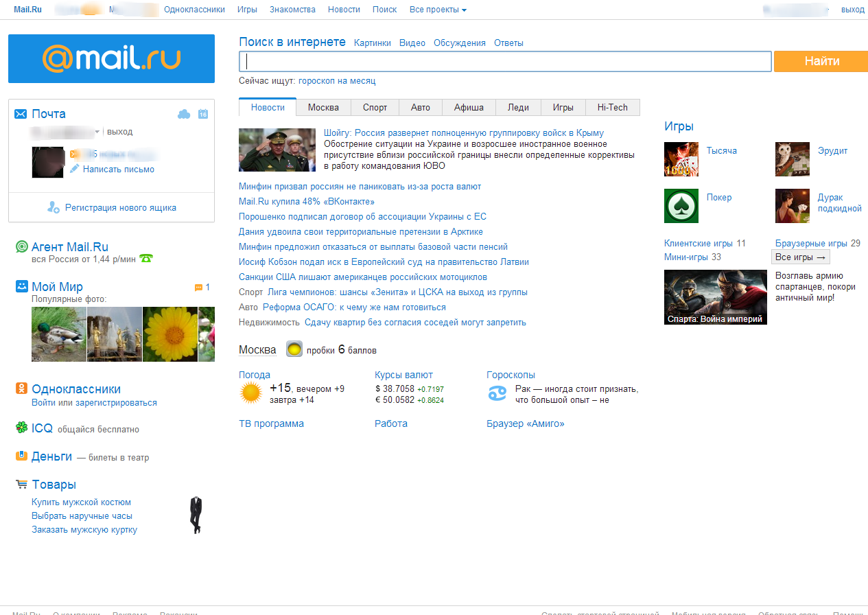Click the new mailbox registration person icon
Screen dimensions: 868x615
pos(54,207)
